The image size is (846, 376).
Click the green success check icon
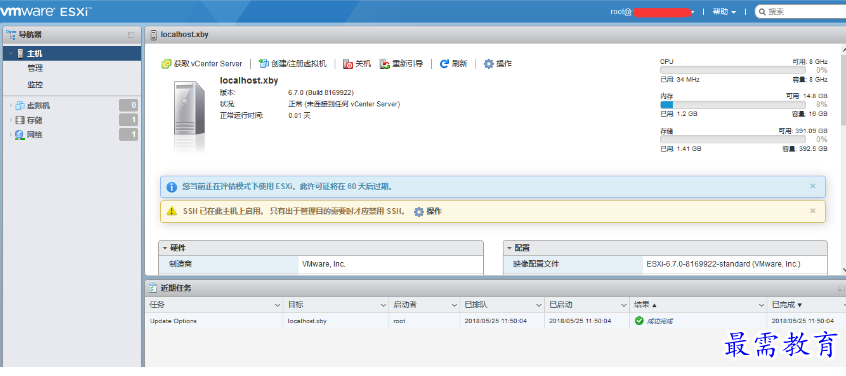639,321
